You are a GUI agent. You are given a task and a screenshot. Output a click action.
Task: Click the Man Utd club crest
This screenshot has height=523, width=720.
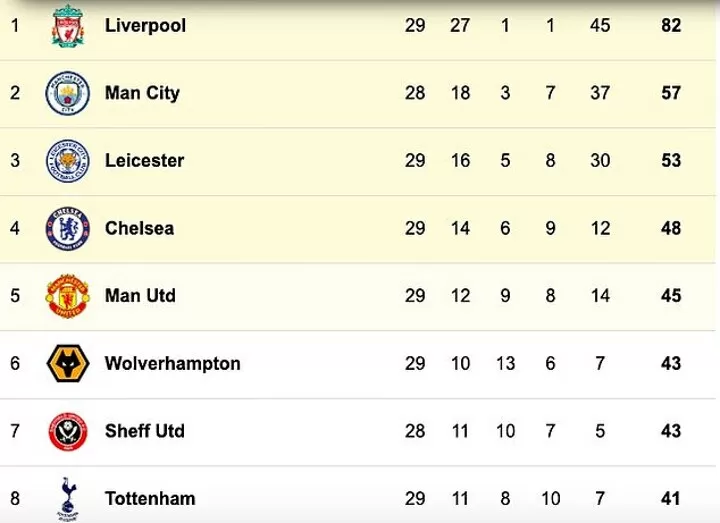tap(68, 296)
